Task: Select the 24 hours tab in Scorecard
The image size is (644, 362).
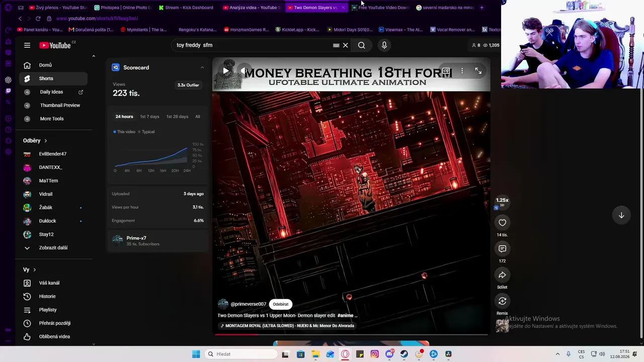Action: (x=124, y=117)
